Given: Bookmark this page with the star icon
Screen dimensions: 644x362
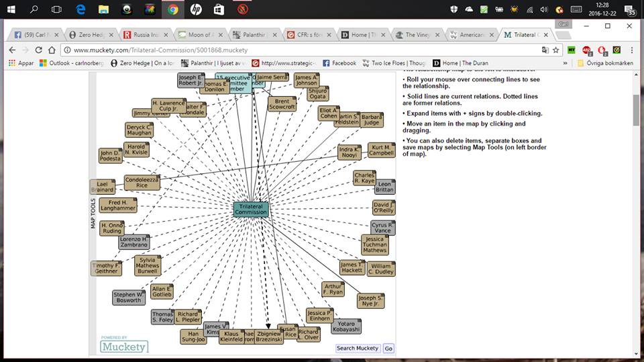Looking at the screenshot, I should (555, 50).
